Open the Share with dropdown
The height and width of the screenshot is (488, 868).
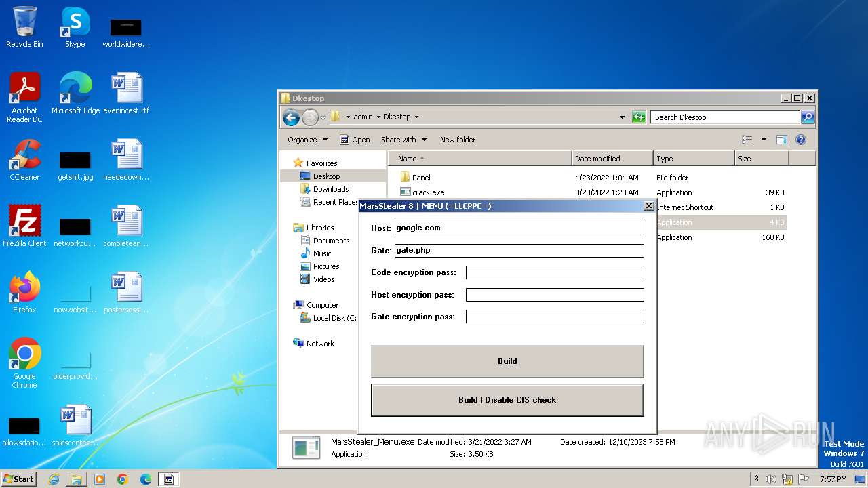coord(403,140)
